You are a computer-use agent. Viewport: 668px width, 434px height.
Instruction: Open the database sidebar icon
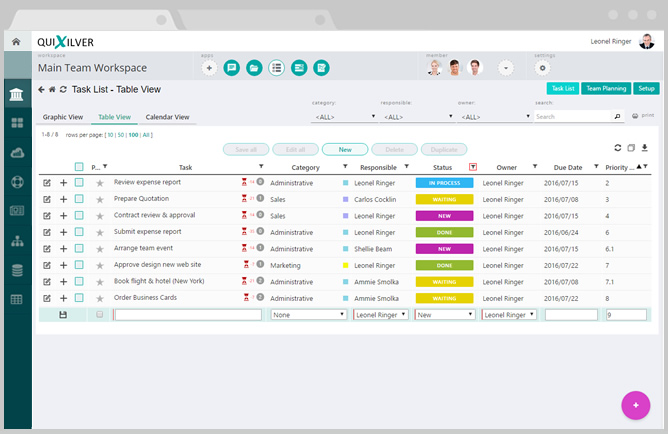coord(17,270)
